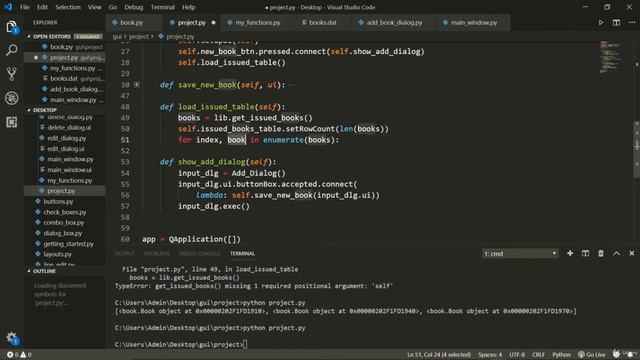Click the Visual Studio Code logo icon
The width and height of the screenshot is (640, 360).
click(8, 7)
